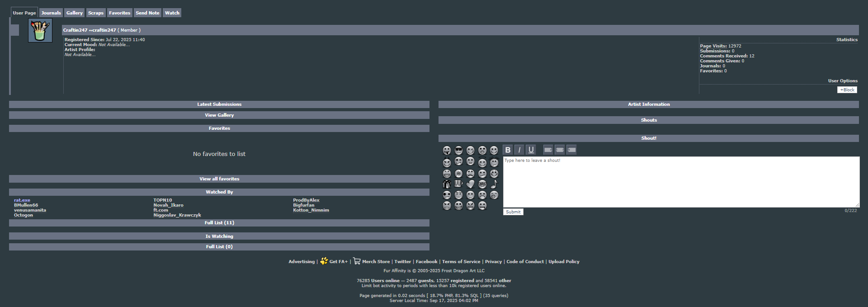The image size is (868, 307).
Task: Insert the crying sad smiley
Action: tap(470, 174)
